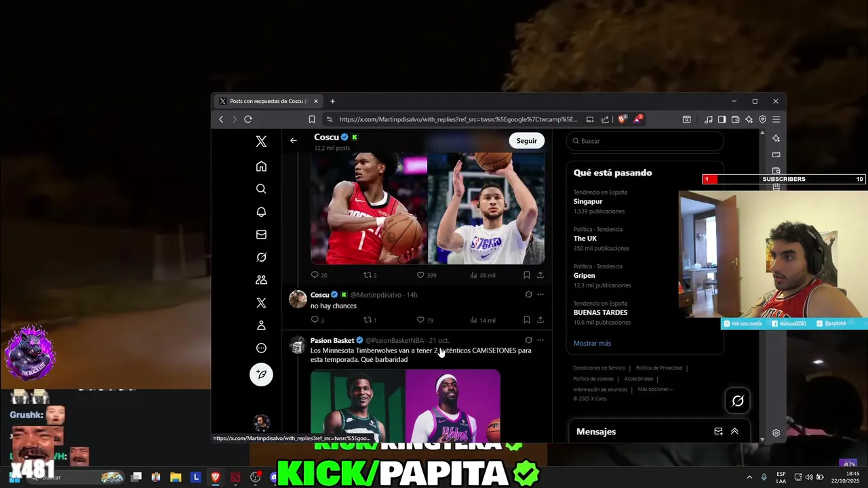Expand the Mensajes drawer chevrons
Image resolution: width=868 pixels, height=488 pixels.
pos(734,431)
